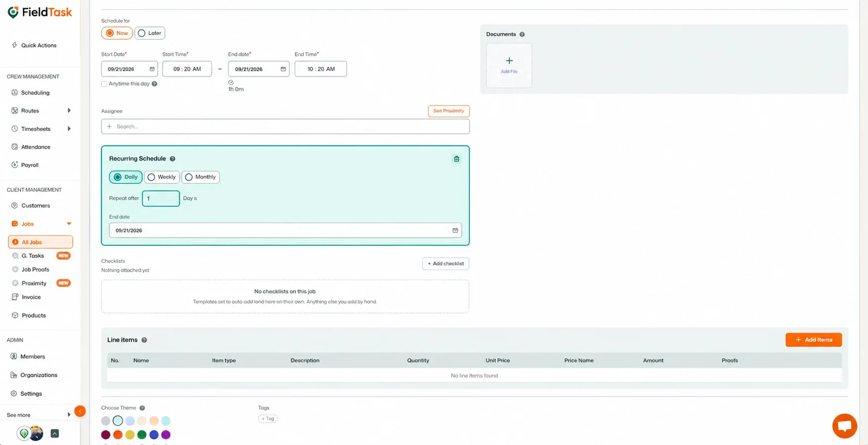
Task: Show help for Anytime this day
Action: (x=155, y=84)
